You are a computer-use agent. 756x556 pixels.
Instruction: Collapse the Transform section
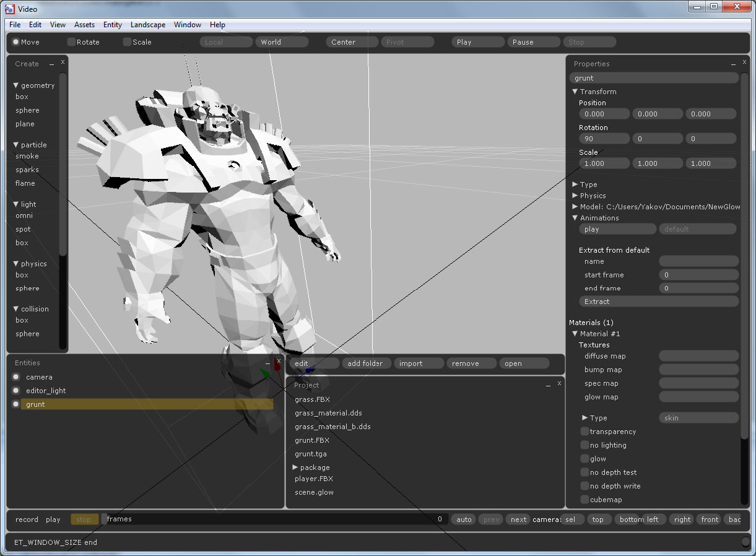click(575, 92)
